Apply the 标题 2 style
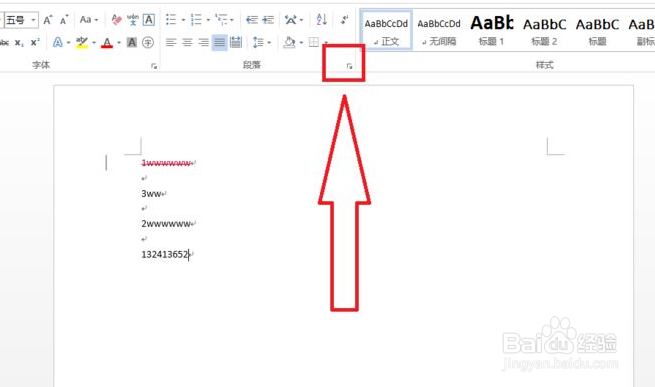Image resolution: width=655 pixels, height=387 pixels. coord(544,31)
